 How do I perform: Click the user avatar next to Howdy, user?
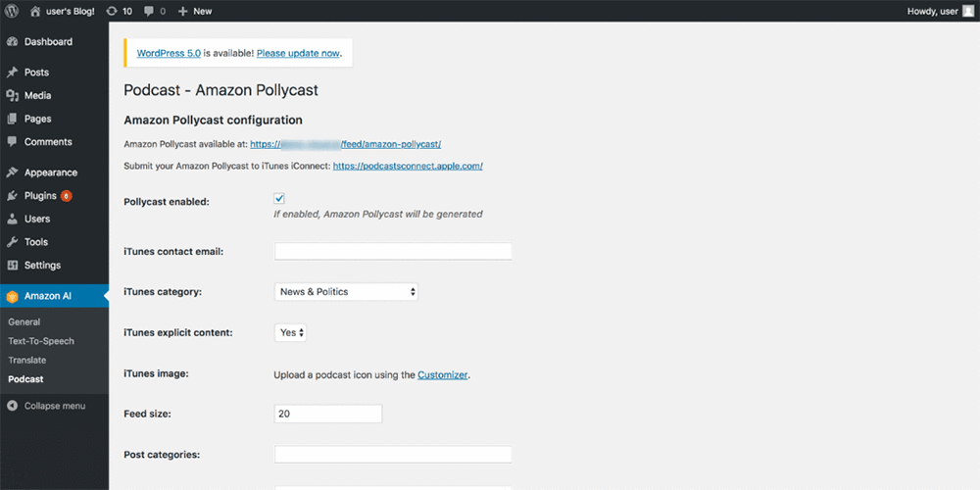point(968,11)
